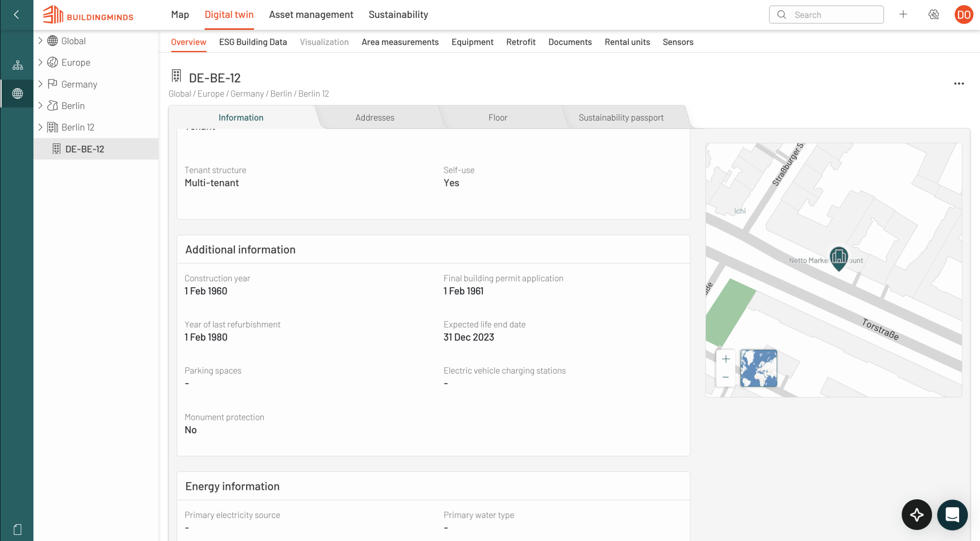Viewport: 980px width, 541px height.
Task: Click the DE-BE-12 building icon in tree
Action: [x=56, y=149]
